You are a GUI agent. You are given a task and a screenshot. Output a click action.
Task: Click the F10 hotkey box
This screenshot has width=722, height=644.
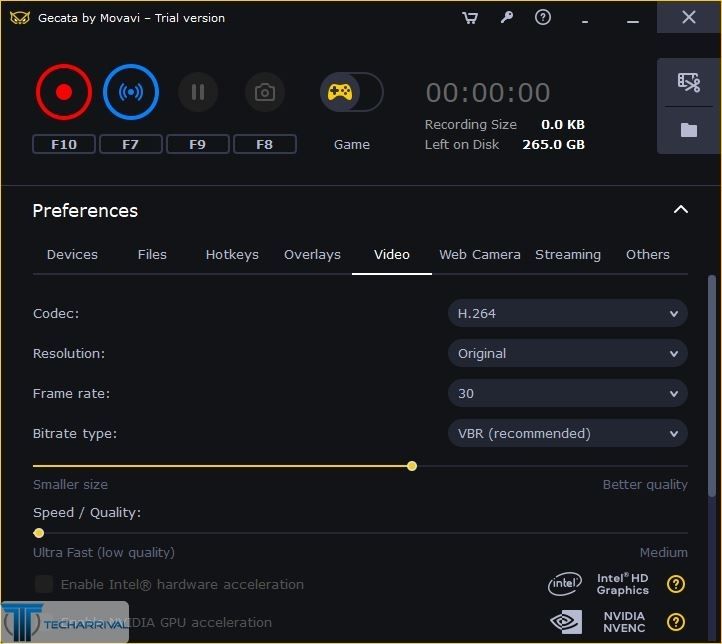[x=64, y=144]
